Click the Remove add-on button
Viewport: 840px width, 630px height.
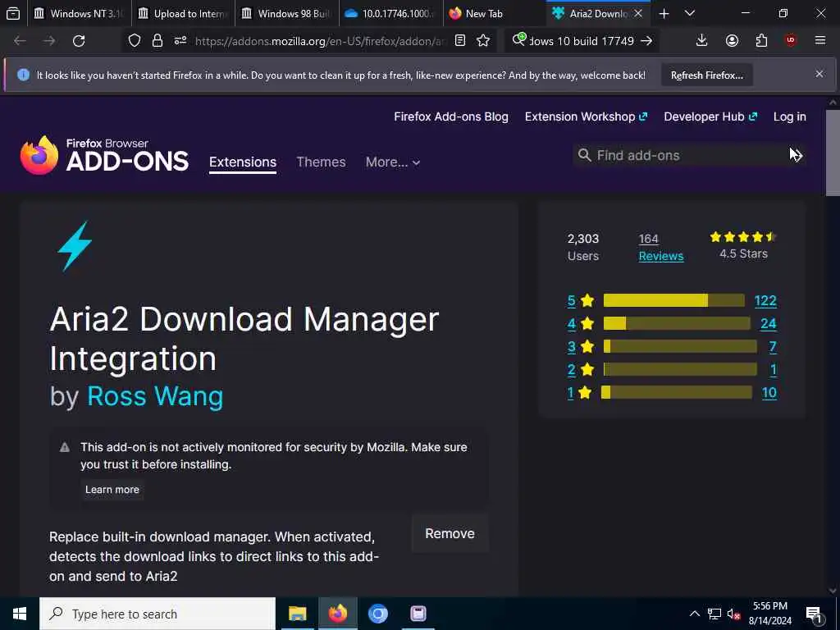[x=450, y=533]
